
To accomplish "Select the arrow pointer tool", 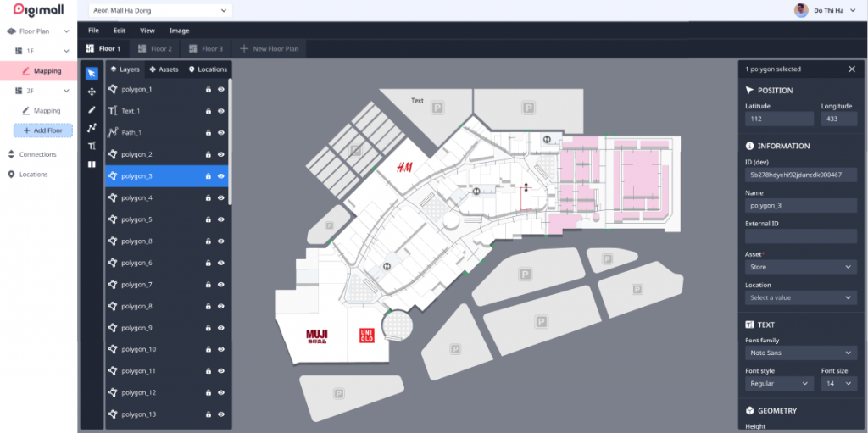I will (92, 73).
